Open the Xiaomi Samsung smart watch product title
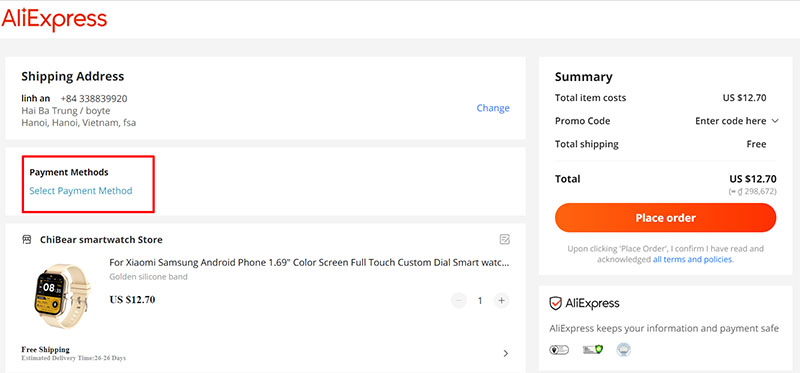 (309, 263)
